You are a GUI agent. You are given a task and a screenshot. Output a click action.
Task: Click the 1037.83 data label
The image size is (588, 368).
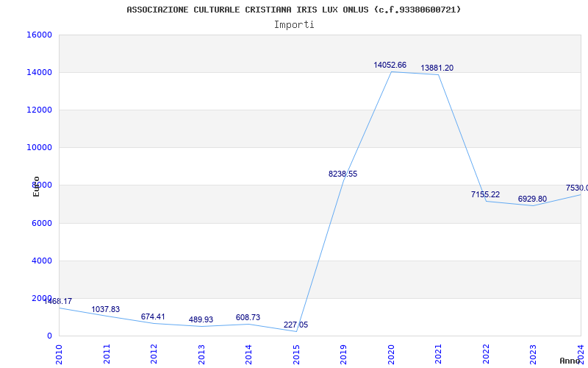[105, 309]
